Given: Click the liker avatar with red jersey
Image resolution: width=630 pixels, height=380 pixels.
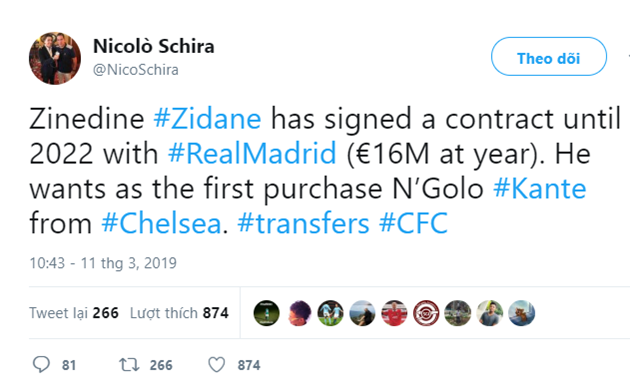Looking at the screenshot, I should pos(394,313).
